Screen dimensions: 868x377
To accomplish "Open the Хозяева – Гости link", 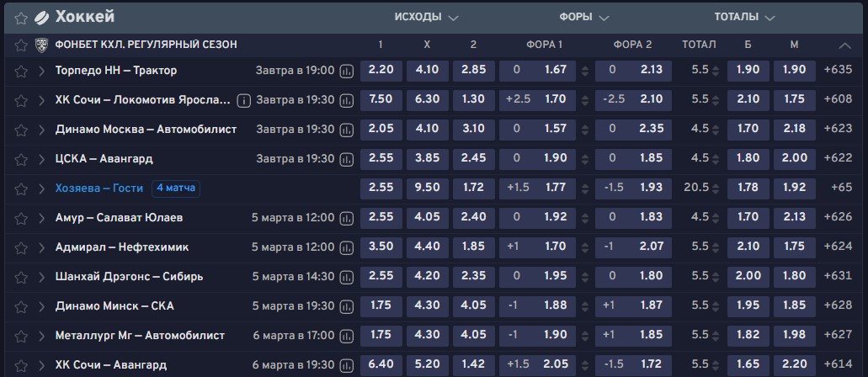I will click(x=99, y=188).
